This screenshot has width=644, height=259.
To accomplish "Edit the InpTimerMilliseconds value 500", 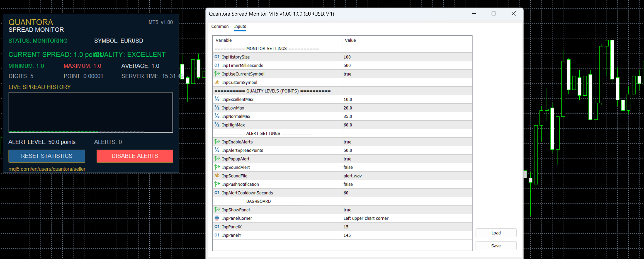I will (407, 65).
